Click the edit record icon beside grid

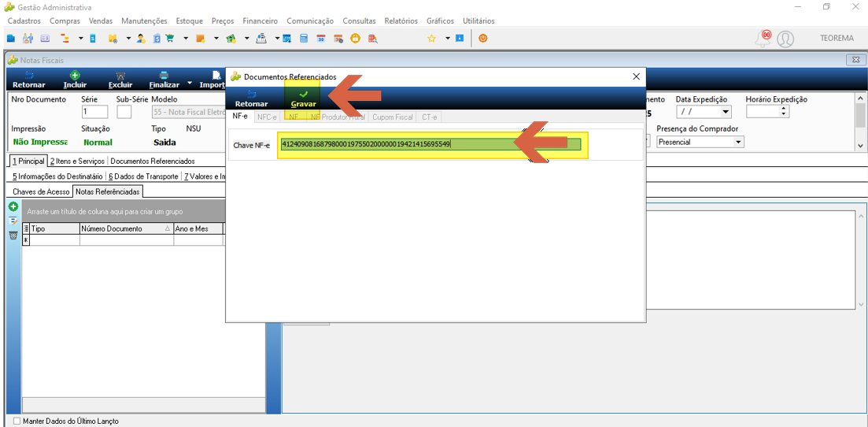pos(14,221)
